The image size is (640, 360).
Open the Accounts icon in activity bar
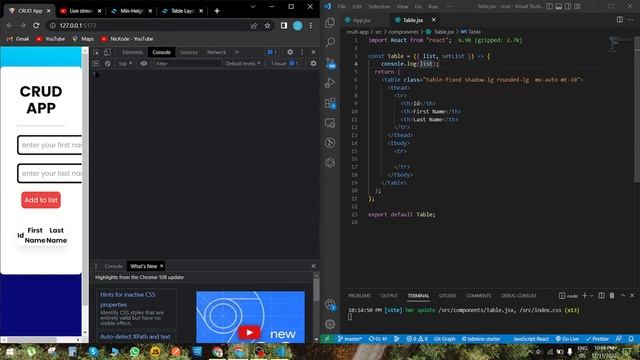pos(330,304)
